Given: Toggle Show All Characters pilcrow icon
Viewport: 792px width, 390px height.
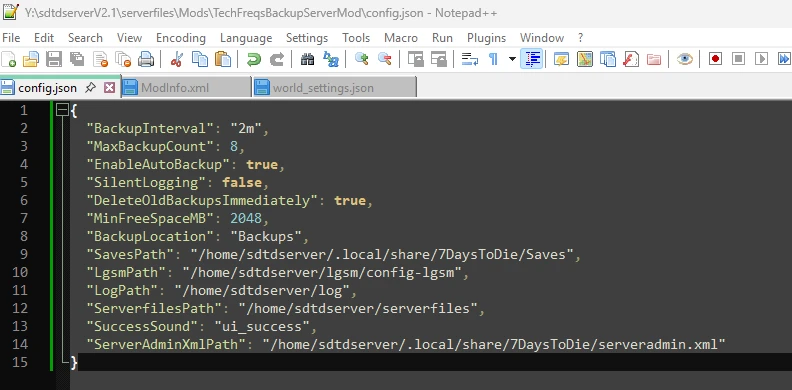Looking at the screenshot, I should pyautogui.click(x=493, y=59).
